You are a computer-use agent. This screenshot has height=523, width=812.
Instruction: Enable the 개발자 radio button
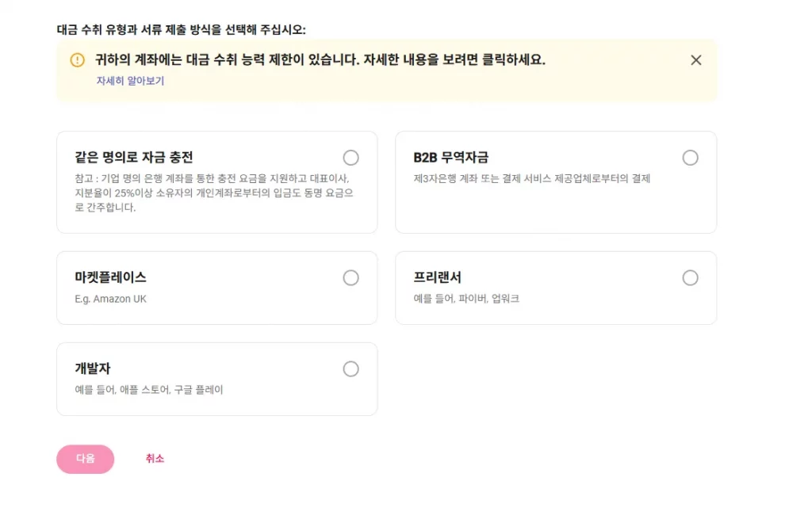coord(350,369)
